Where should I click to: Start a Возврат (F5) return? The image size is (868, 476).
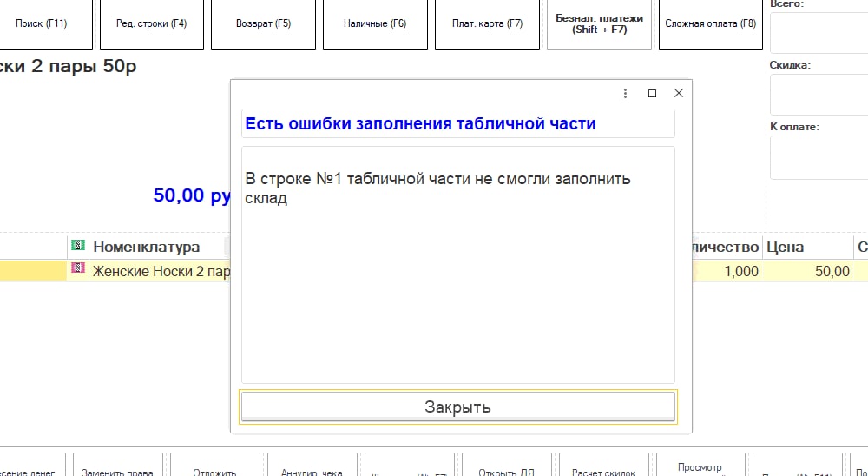pyautogui.click(x=264, y=23)
